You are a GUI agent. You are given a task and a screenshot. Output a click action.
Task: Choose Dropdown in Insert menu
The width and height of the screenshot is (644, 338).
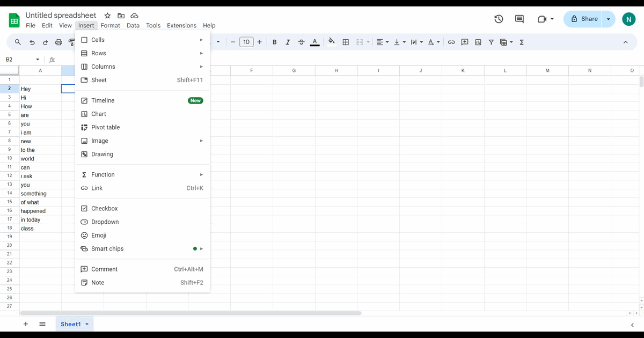142,222
